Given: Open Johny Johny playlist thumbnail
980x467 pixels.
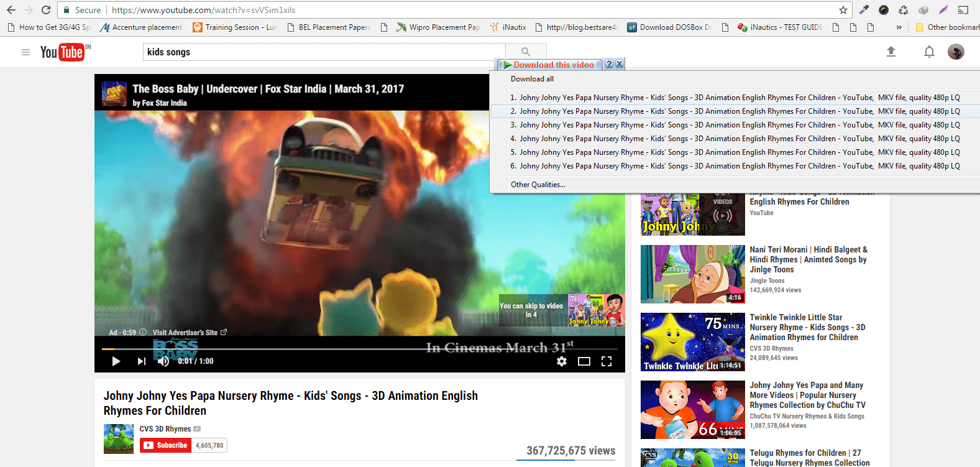Looking at the screenshot, I should coord(693,215).
